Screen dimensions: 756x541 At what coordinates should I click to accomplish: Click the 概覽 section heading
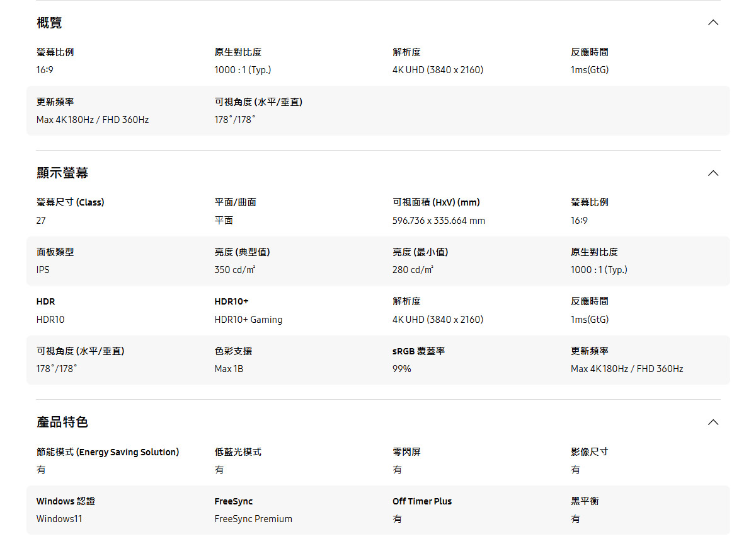click(49, 22)
